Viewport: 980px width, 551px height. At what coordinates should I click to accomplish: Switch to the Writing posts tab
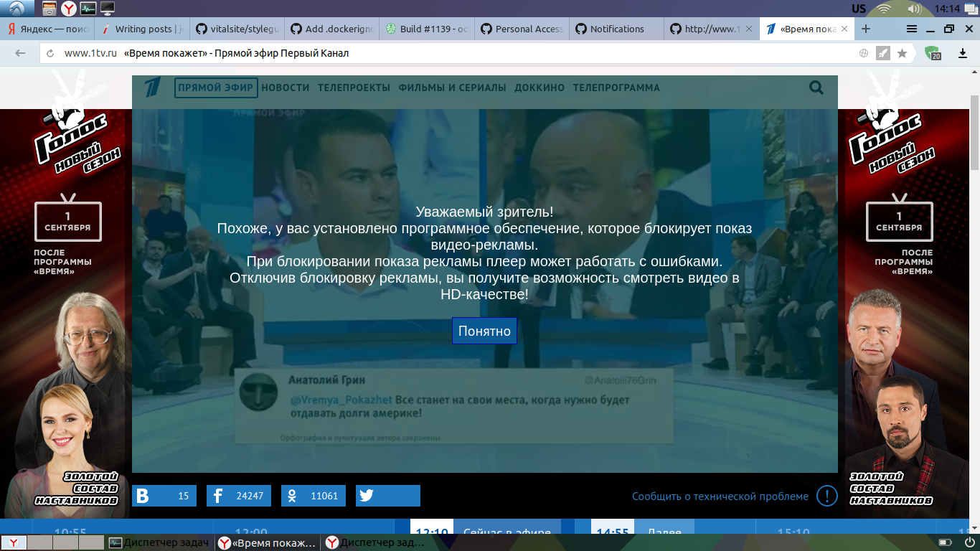point(142,29)
